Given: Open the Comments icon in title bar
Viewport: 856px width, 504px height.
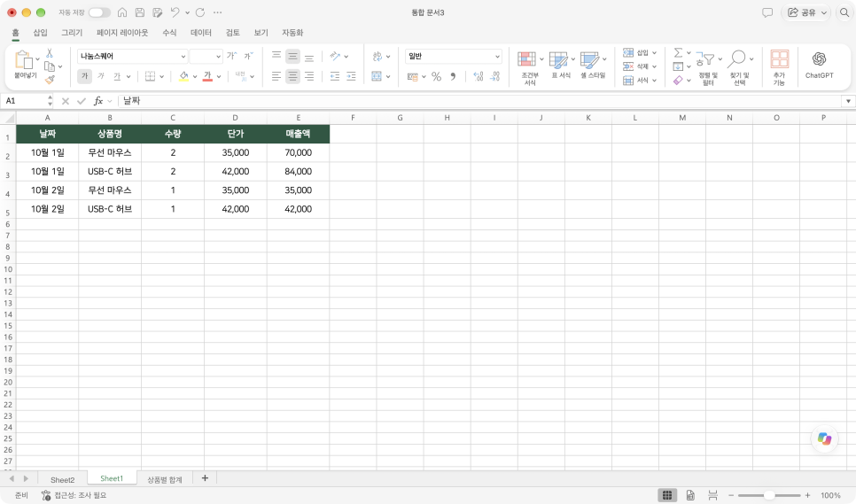Looking at the screenshot, I should (x=767, y=12).
